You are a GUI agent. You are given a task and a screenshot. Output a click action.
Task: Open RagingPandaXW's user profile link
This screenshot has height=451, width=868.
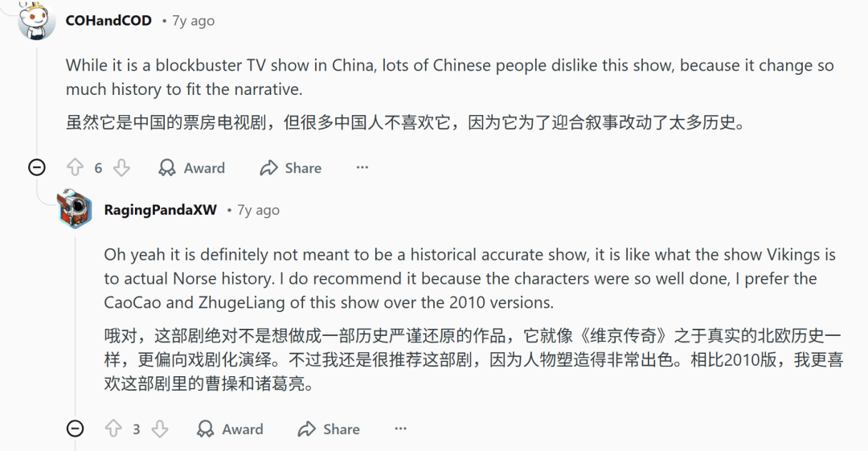click(161, 210)
